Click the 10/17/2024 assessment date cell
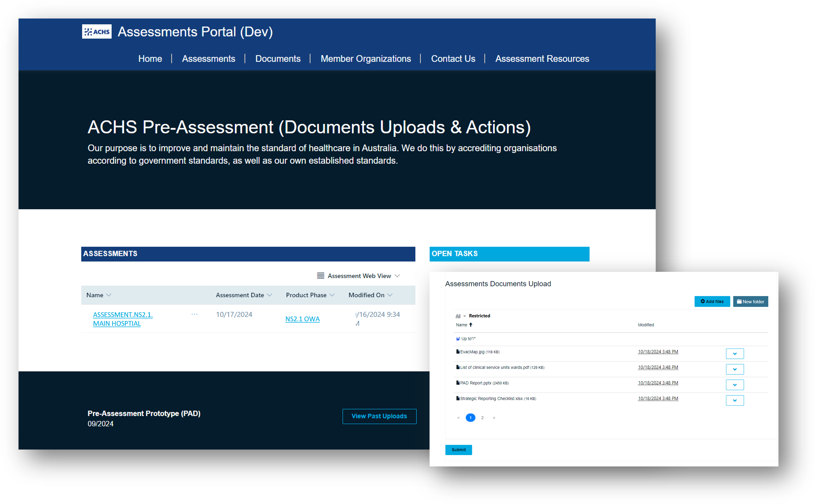Screen dimensions: 816x504 pyautogui.click(x=234, y=314)
